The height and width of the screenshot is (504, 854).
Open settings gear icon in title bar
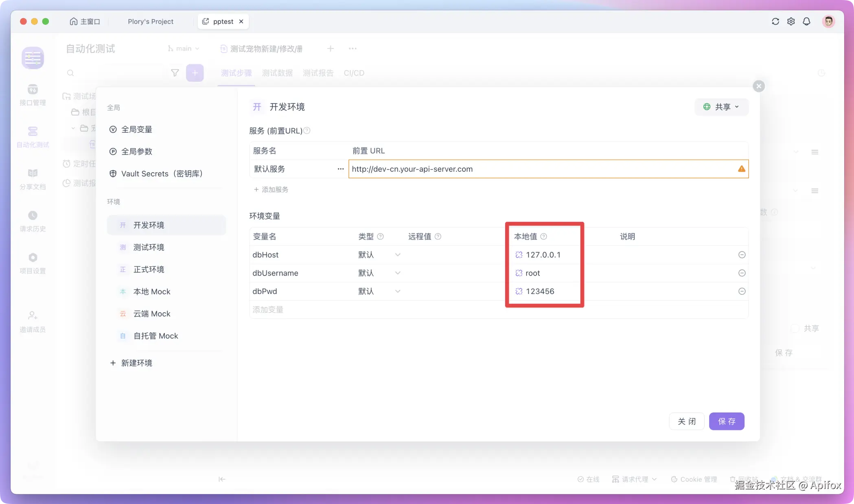tap(790, 22)
